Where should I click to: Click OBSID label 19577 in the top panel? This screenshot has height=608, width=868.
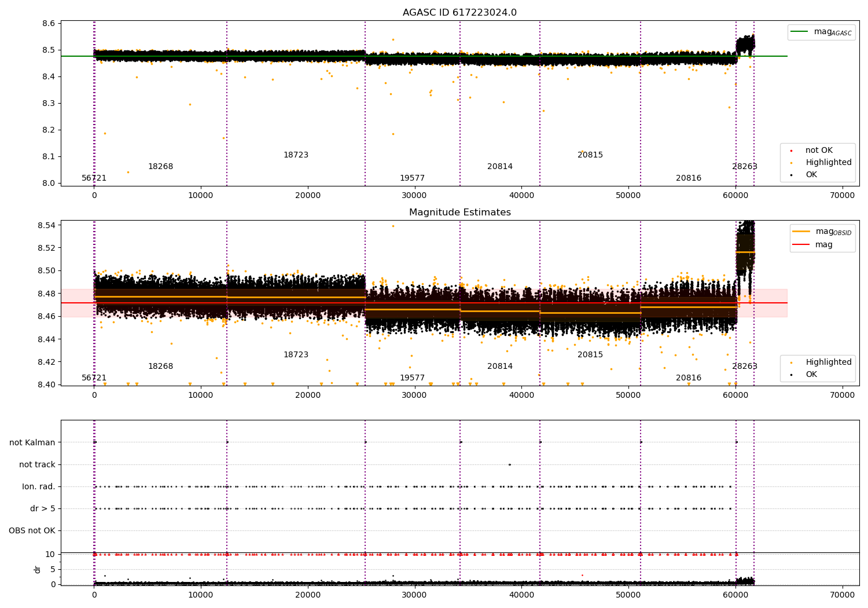click(412, 178)
